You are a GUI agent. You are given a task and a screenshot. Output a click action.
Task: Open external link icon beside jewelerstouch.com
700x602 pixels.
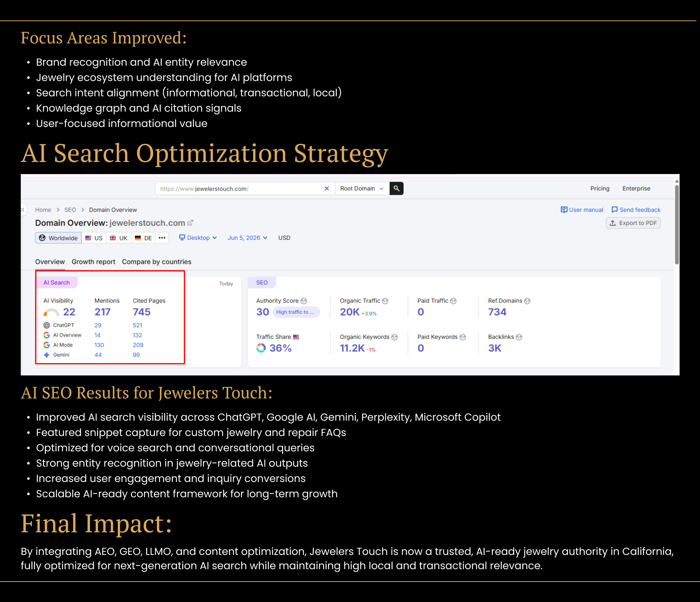pos(190,223)
